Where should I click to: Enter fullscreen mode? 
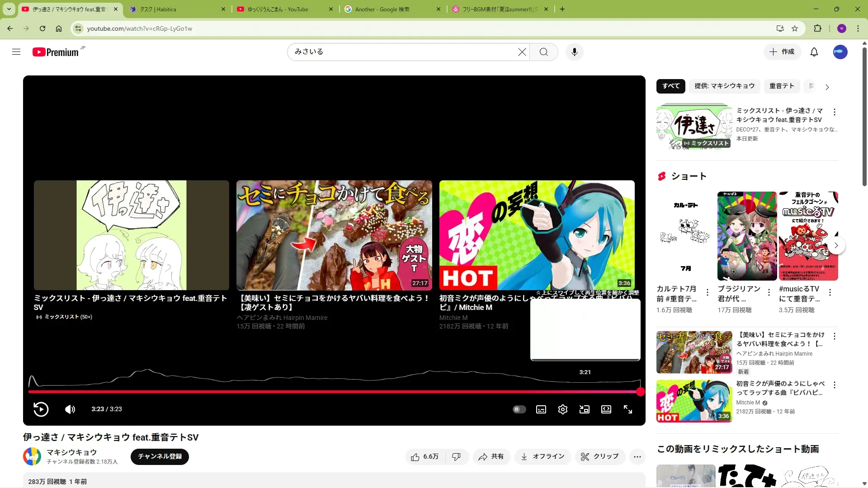coord(628,409)
